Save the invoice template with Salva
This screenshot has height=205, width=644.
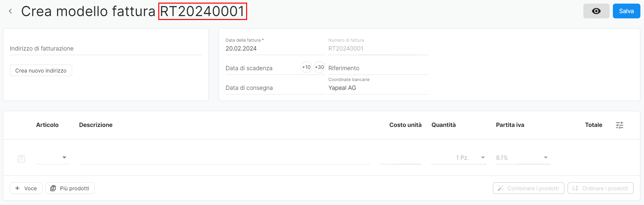pyautogui.click(x=626, y=11)
